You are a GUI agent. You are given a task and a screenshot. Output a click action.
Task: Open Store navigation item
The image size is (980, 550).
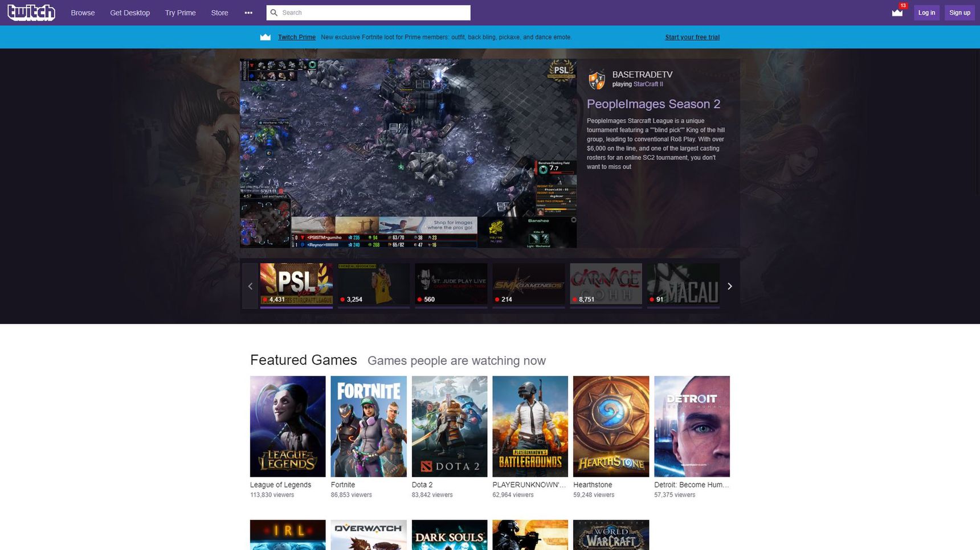coord(219,13)
